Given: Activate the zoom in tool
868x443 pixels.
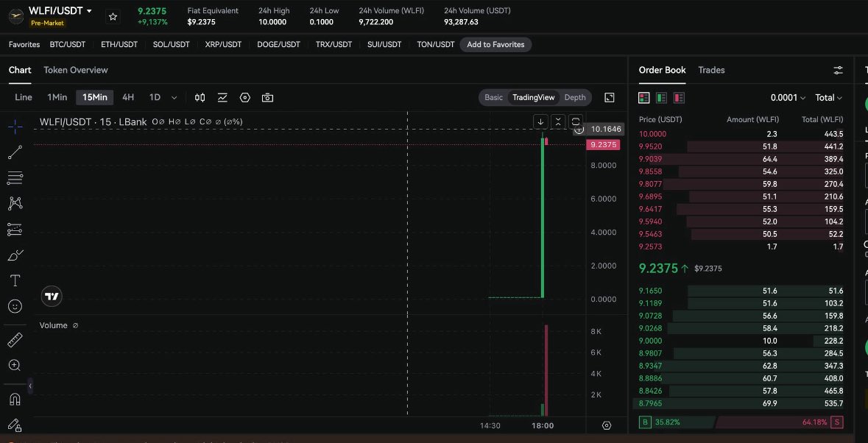Looking at the screenshot, I should [15, 365].
